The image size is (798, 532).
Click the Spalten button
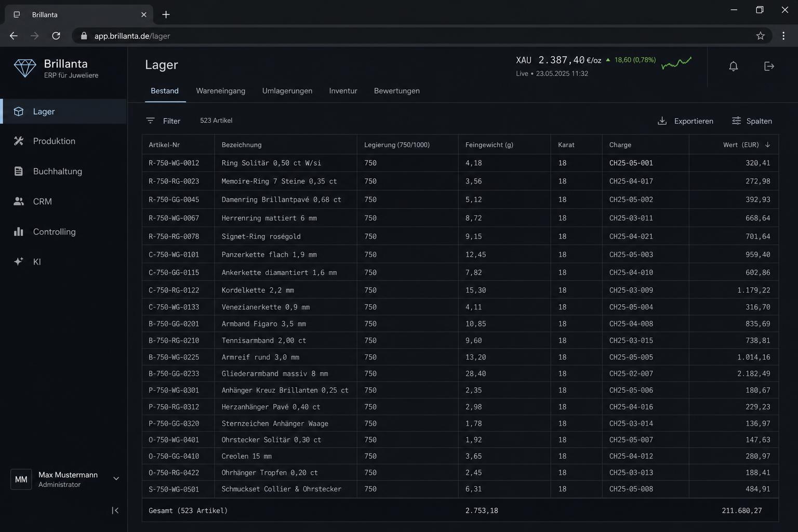(x=752, y=121)
